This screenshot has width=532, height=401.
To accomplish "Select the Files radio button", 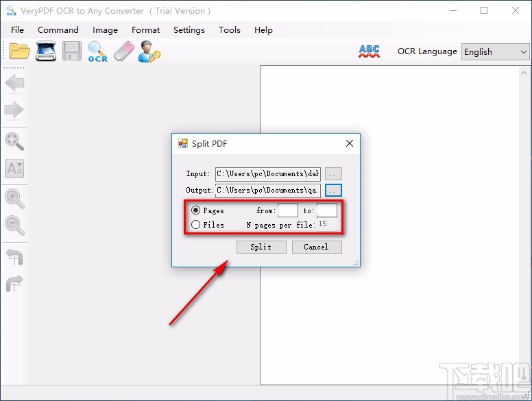I will coord(195,225).
